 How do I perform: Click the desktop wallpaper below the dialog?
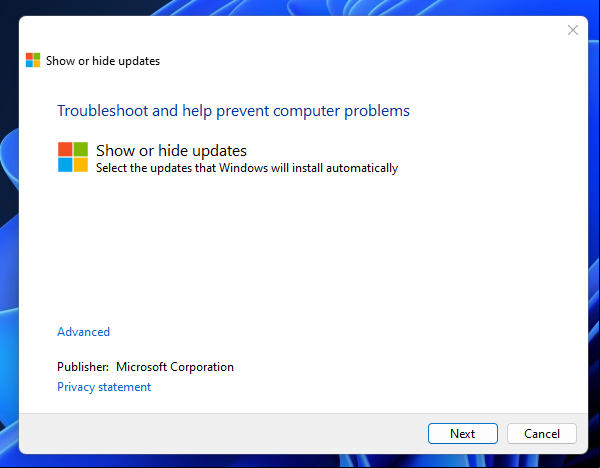pyautogui.click(x=300, y=461)
